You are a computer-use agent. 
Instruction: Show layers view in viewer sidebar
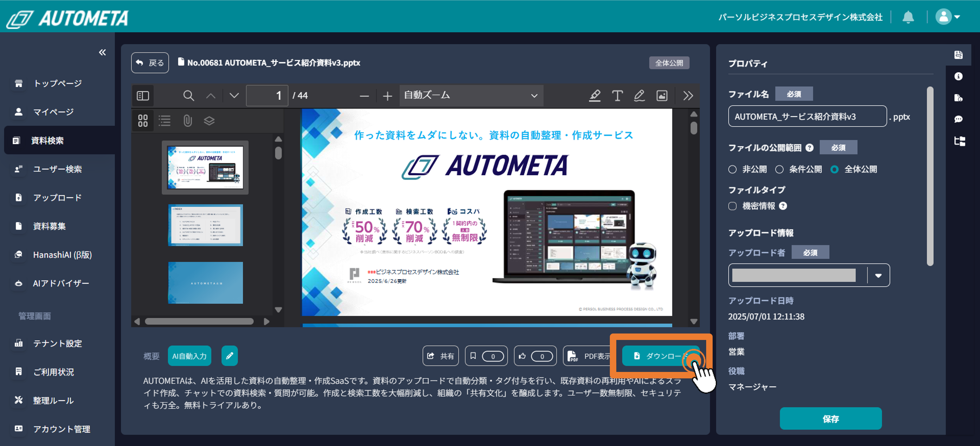209,121
